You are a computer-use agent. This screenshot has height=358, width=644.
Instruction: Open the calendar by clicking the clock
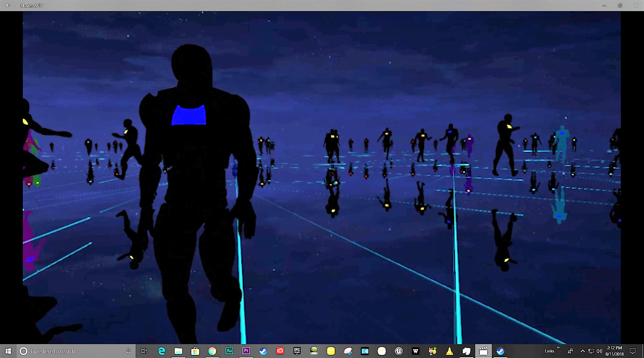tap(614, 351)
